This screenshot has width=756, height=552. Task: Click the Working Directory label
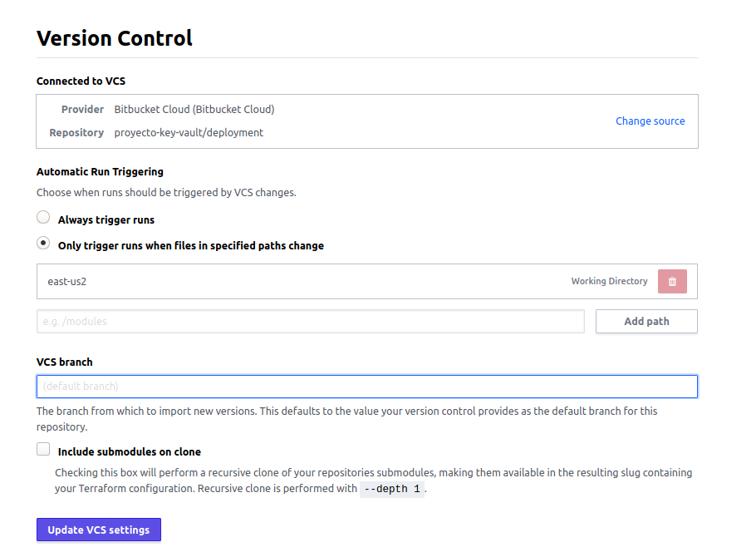click(610, 281)
